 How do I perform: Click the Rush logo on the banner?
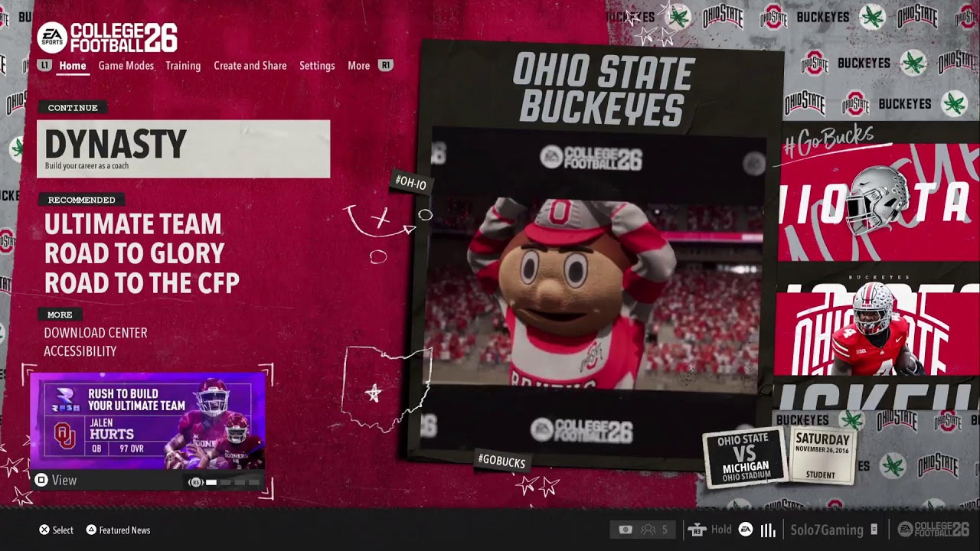tap(64, 400)
